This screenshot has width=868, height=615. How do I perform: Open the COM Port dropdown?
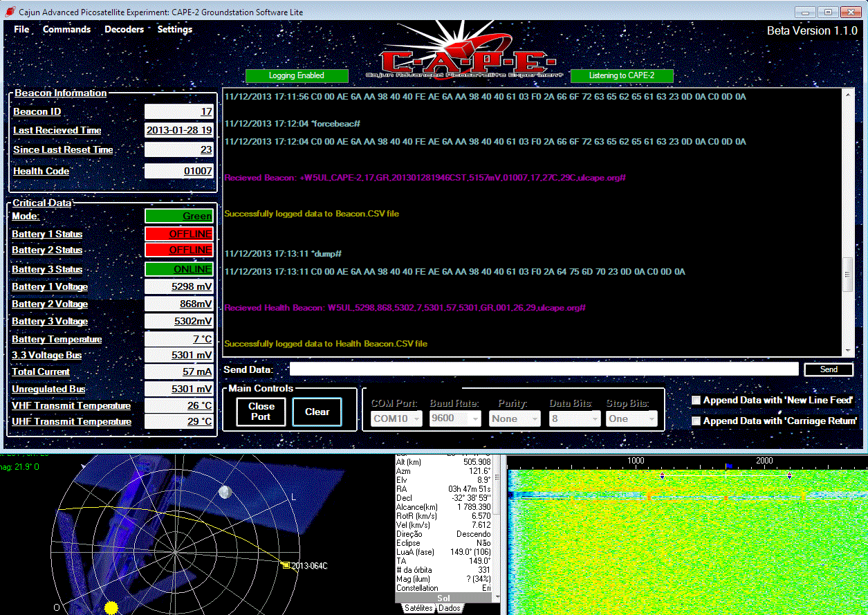click(x=396, y=419)
